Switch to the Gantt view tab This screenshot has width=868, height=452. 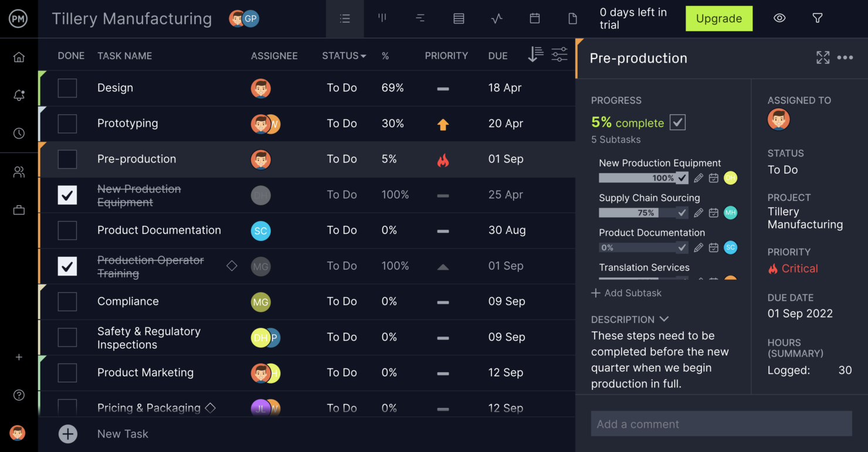coord(421,19)
